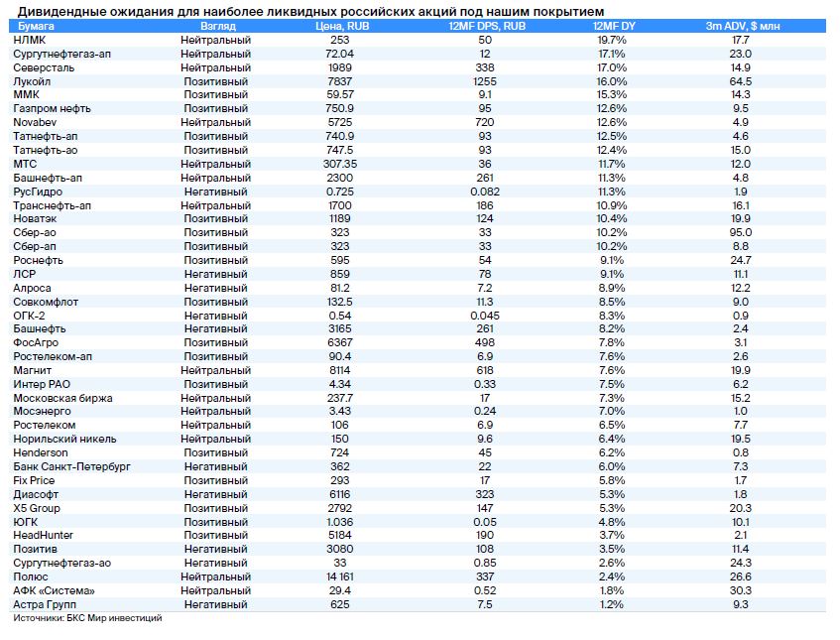This screenshot has height=640, width=840.
Task: Click the "Позитив" security name
Action: (36, 551)
